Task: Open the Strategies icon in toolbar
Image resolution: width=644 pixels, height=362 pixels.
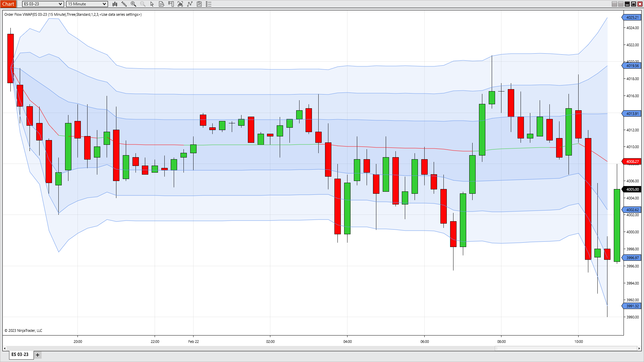Action: pyautogui.click(x=199, y=4)
